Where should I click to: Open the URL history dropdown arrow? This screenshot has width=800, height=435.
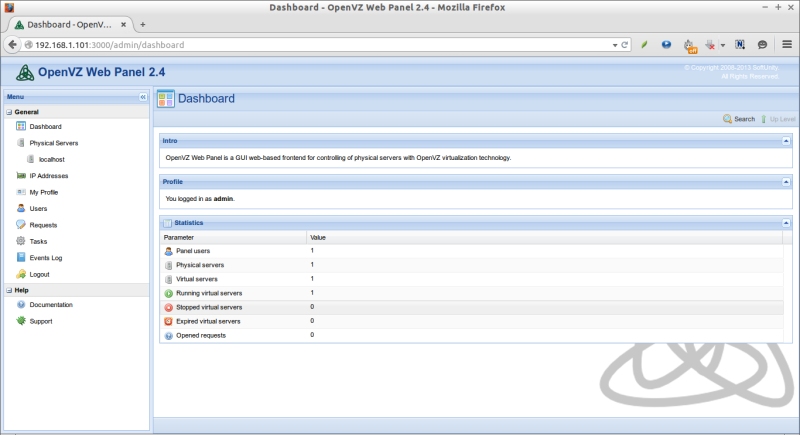615,45
